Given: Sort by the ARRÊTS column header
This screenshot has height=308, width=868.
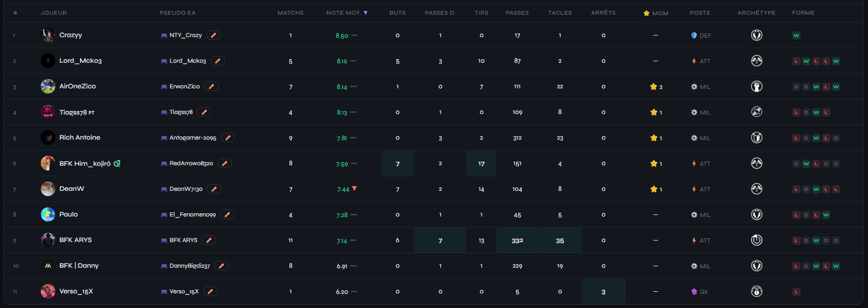Looking at the screenshot, I should [x=603, y=13].
